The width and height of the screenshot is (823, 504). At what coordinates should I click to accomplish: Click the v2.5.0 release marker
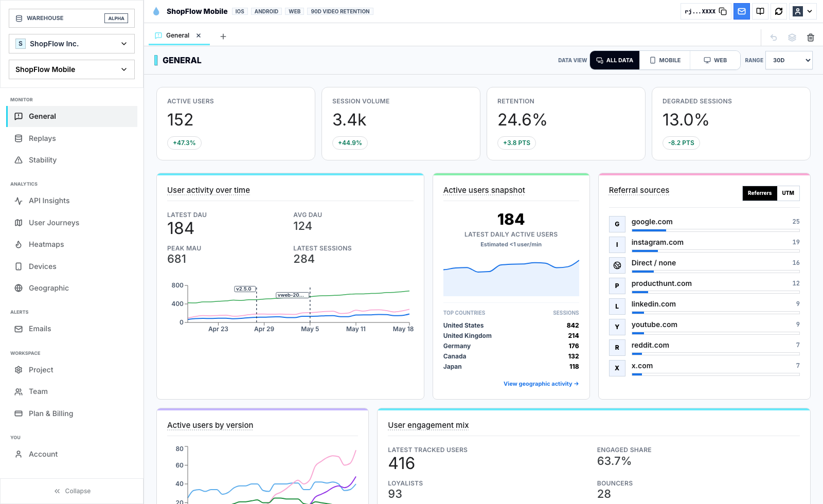click(x=245, y=289)
